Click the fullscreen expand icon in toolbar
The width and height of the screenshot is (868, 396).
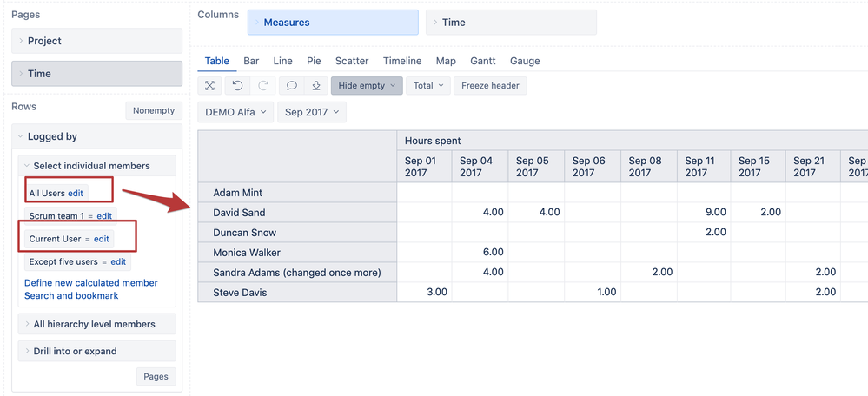click(x=209, y=86)
